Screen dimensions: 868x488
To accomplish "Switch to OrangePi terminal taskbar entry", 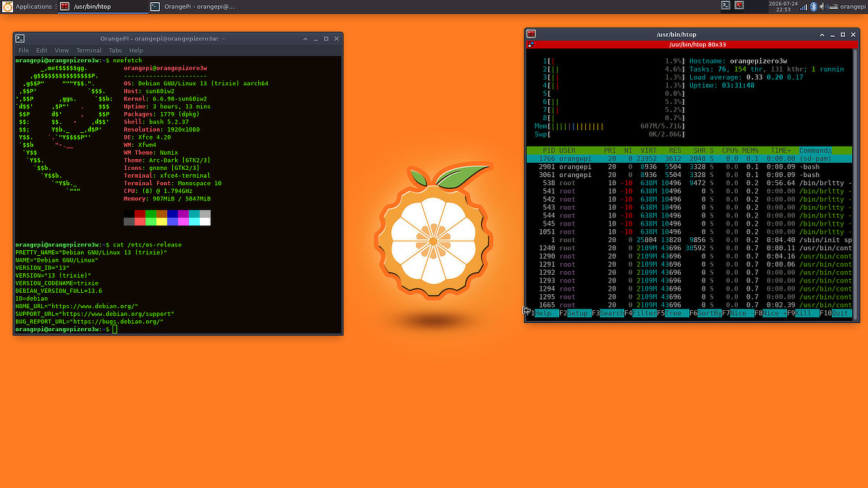I will [x=192, y=6].
